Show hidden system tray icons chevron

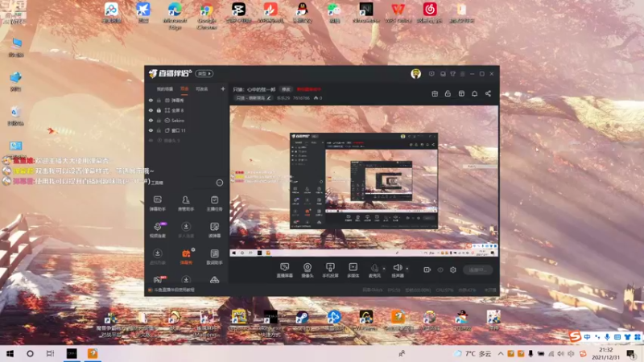point(500,353)
